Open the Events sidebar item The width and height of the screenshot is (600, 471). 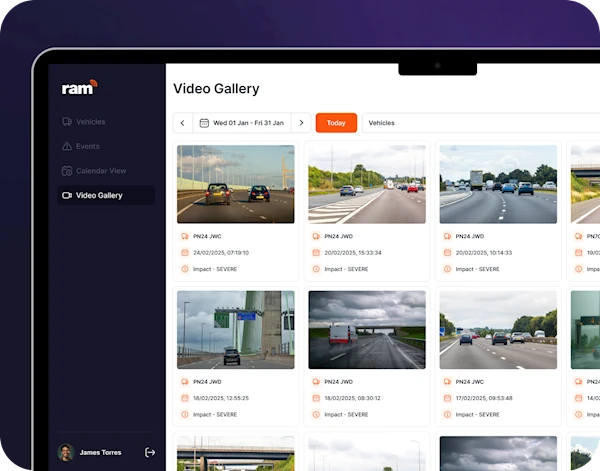click(106, 146)
